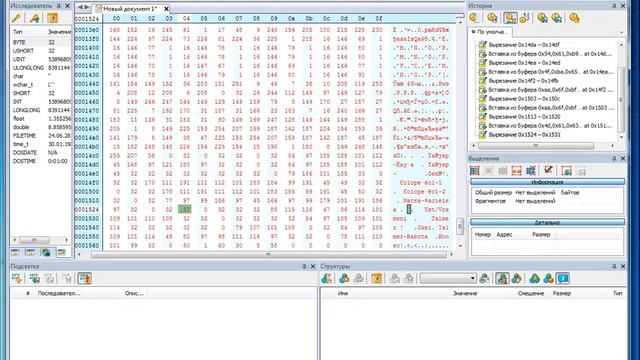Click the left document tab navigation arrow
Image resolution: width=640 pixels, height=360 pixels.
tap(80, 7)
